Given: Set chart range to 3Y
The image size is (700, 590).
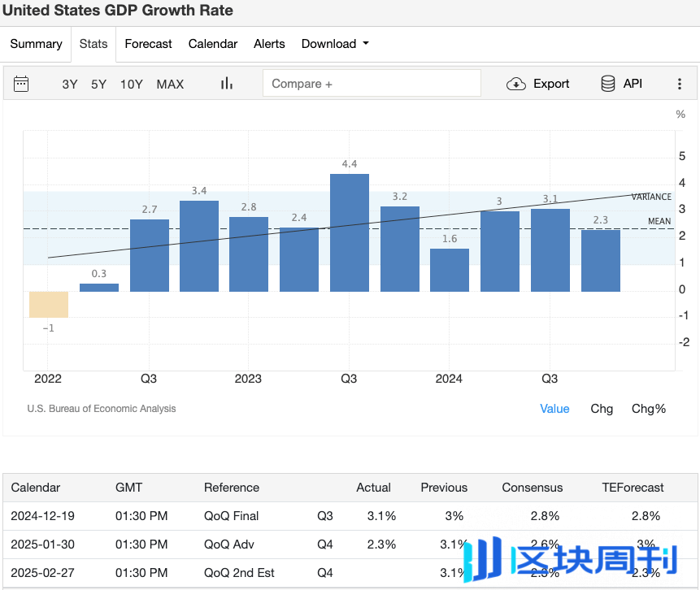Looking at the screenshot, I should (x=70, y=85).
